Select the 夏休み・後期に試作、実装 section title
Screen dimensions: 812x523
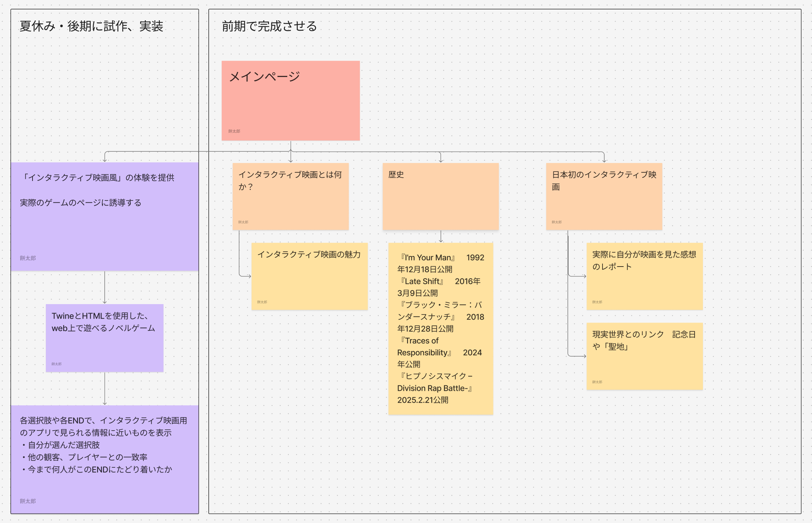[91, 26]
